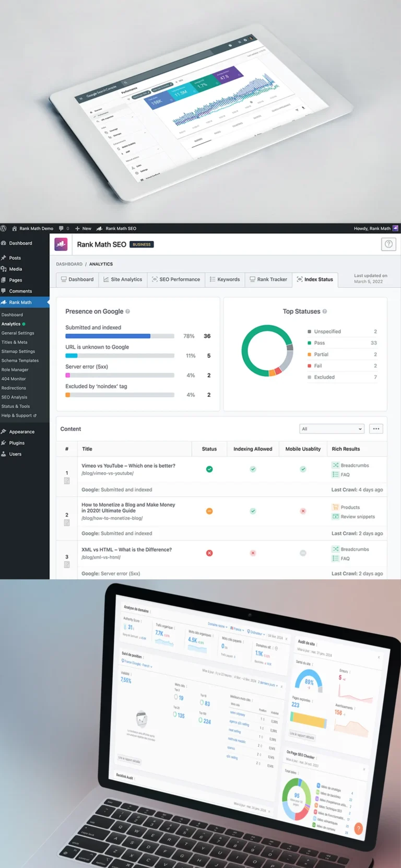This screenshot has height=868, width=401.
Task: Open the All content filter dropdown
Action: 332,429
